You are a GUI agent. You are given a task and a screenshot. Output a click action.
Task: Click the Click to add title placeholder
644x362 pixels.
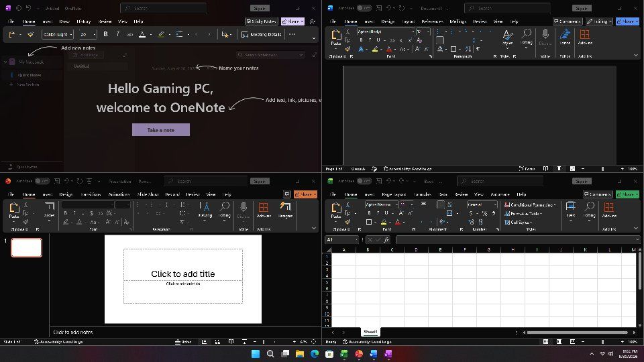tap(182, 274)
